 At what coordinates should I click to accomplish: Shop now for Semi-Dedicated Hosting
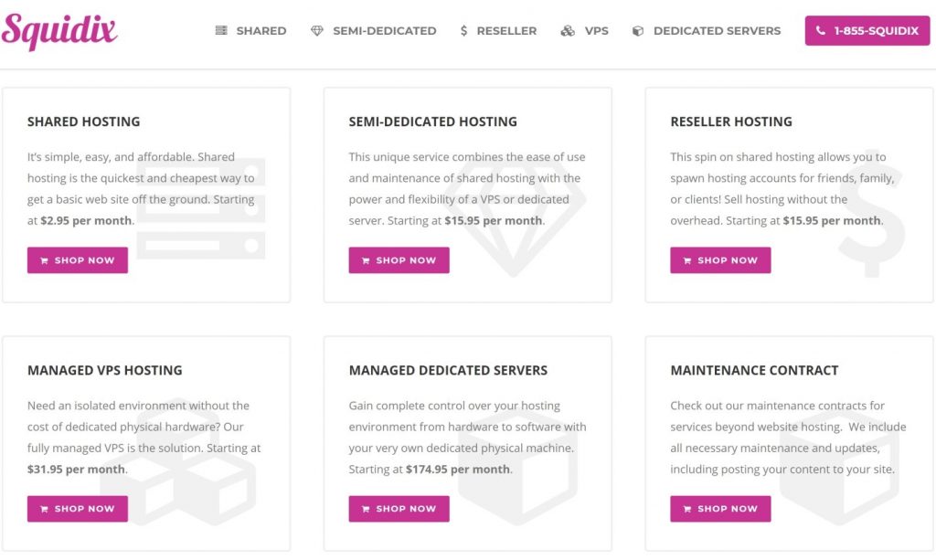[399, 260]
